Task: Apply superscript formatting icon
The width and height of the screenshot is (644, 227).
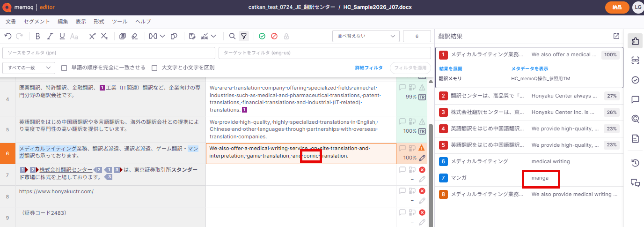Action: 92,36
